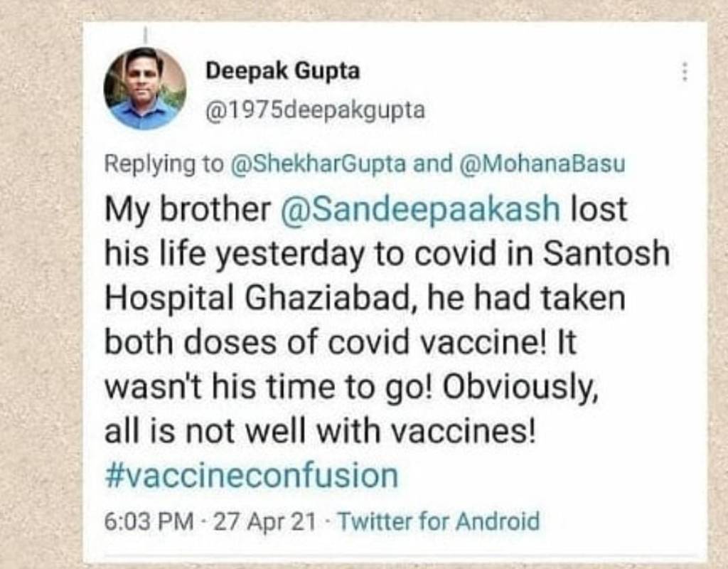Open the #vaccineconfusion hashtag
Image resolution: width=728 pixels, height=569 pixels.
(x=251, y=476)
